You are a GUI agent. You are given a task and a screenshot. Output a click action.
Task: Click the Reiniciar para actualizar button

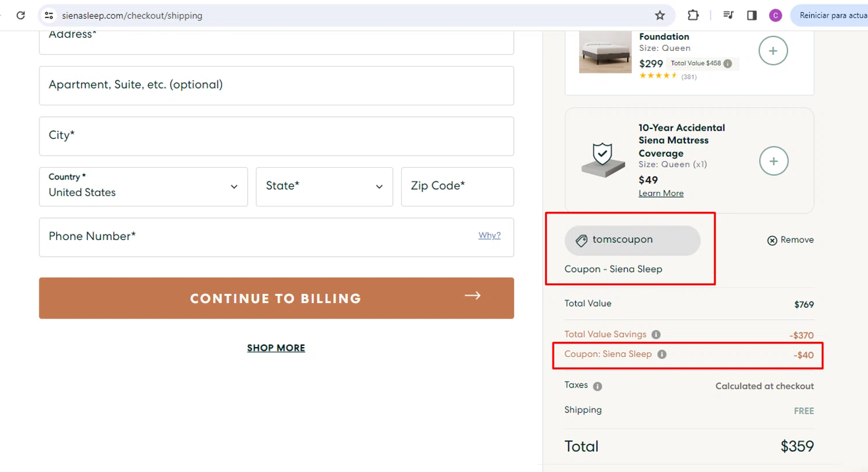830,16
